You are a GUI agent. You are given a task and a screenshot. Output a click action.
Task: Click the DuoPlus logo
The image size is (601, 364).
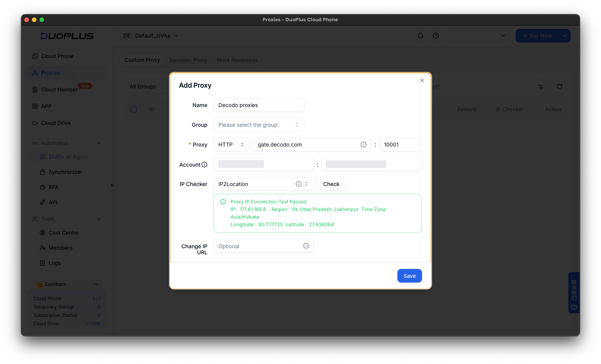pyautogui.click(x=67, y=36)
